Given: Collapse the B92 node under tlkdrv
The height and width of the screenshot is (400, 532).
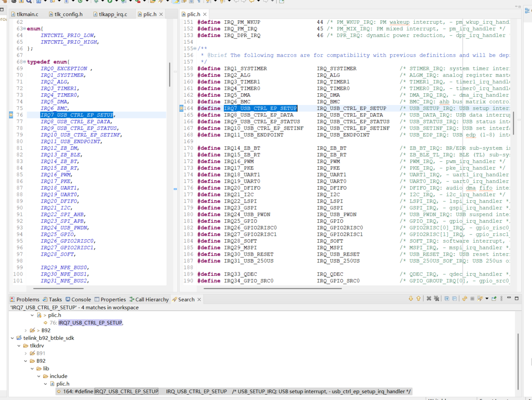Looking at the screenshot, I should 26,361.
